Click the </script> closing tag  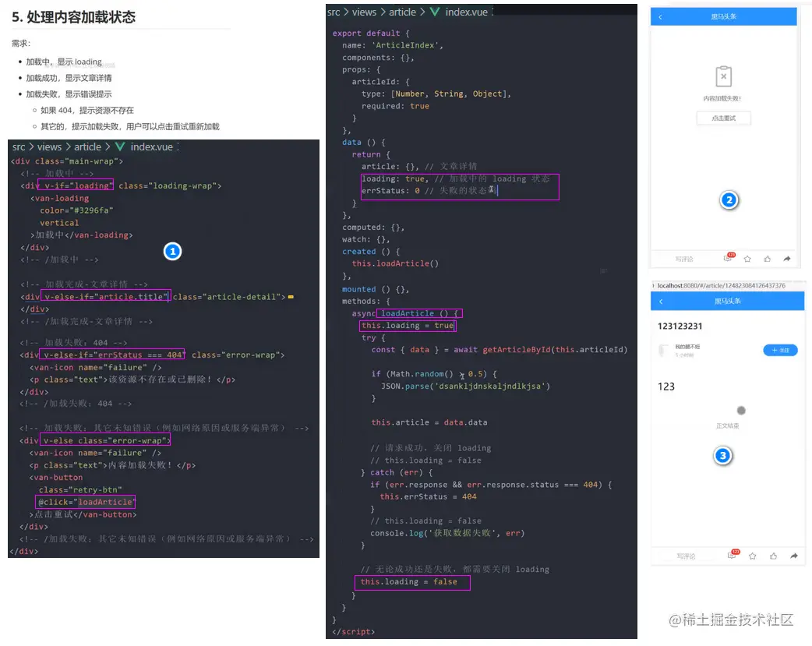353,631
